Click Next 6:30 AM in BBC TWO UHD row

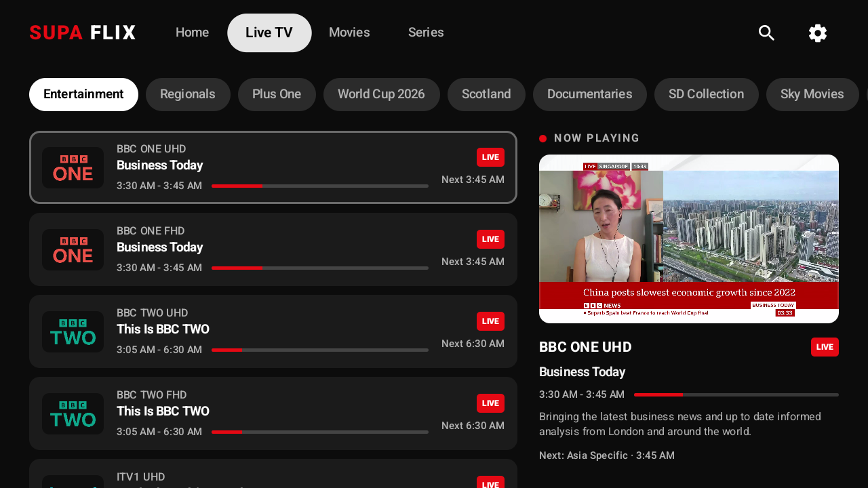tap(473, 344)
